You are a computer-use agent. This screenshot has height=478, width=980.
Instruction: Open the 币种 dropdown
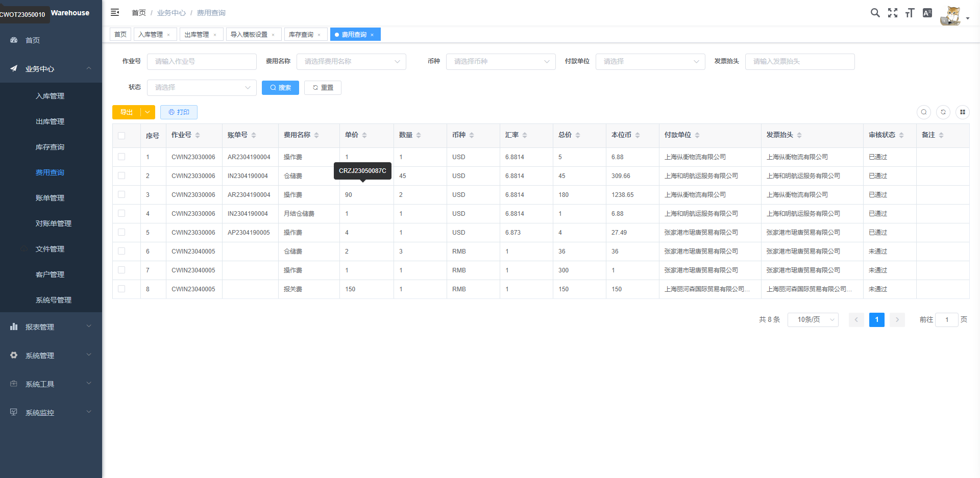click(x=501, y=61)
